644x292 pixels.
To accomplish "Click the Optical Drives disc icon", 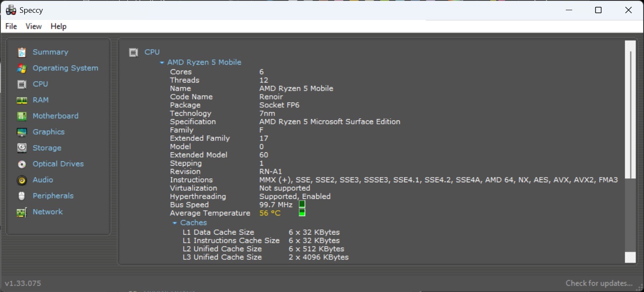I will click(22, 164).
